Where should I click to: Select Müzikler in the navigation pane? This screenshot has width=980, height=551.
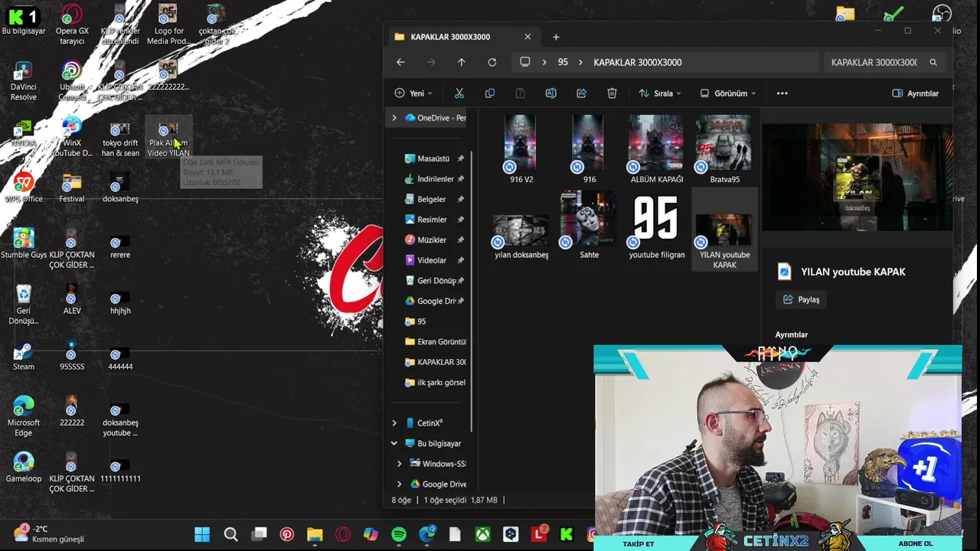[x=433, y=240]
